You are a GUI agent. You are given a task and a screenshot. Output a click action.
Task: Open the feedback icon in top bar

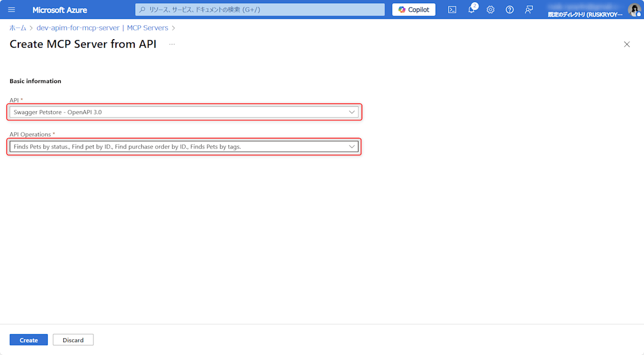[x=529, y=10]
